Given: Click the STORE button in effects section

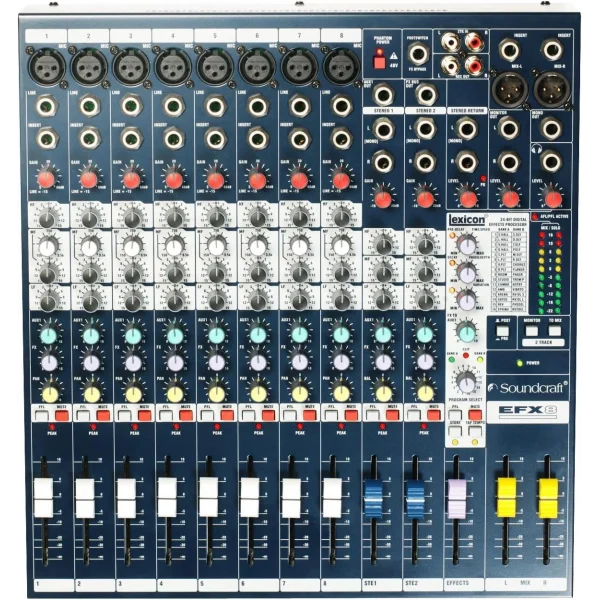Looking at the screenshot, I should click(x=455, y=431).
